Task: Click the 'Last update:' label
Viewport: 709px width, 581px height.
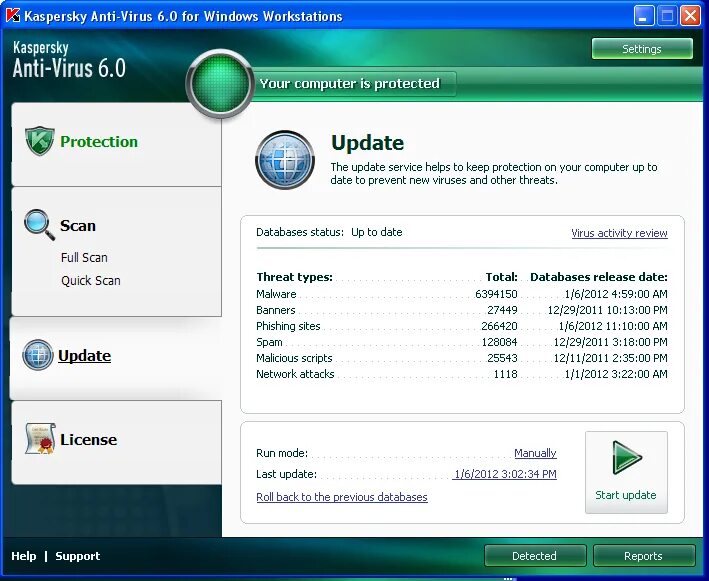Action: (x=286, y=474)
